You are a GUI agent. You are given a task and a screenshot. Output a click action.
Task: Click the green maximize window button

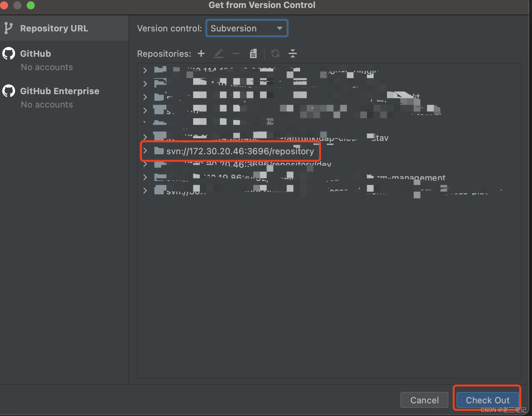[x=31, y=5]
